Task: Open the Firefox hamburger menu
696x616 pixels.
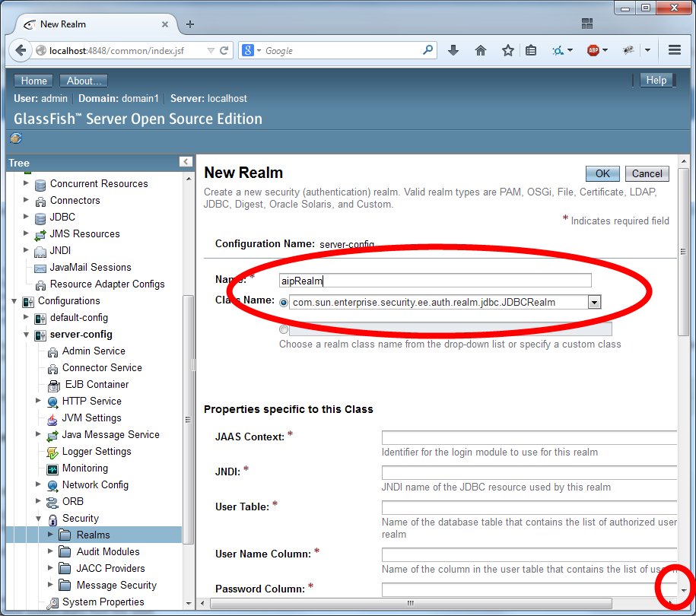Action: point(674,51)
